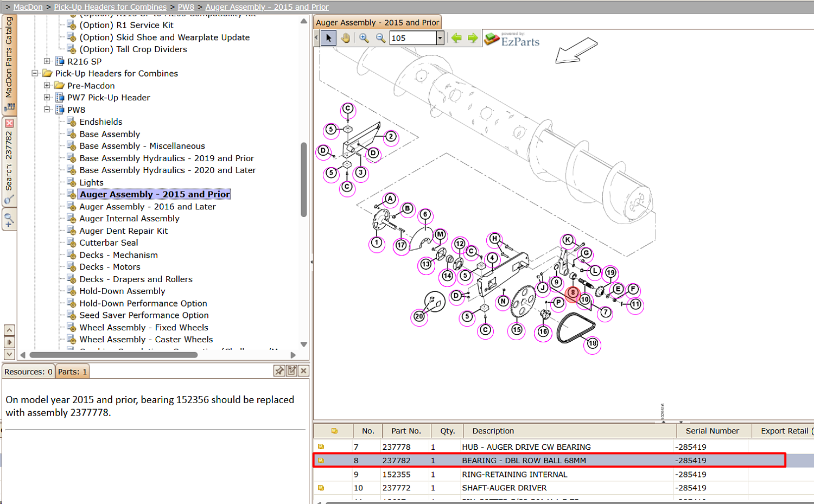Open Auger Internal Assembly in tree
This screenshot has height=504, width=814.
[129, 219]
